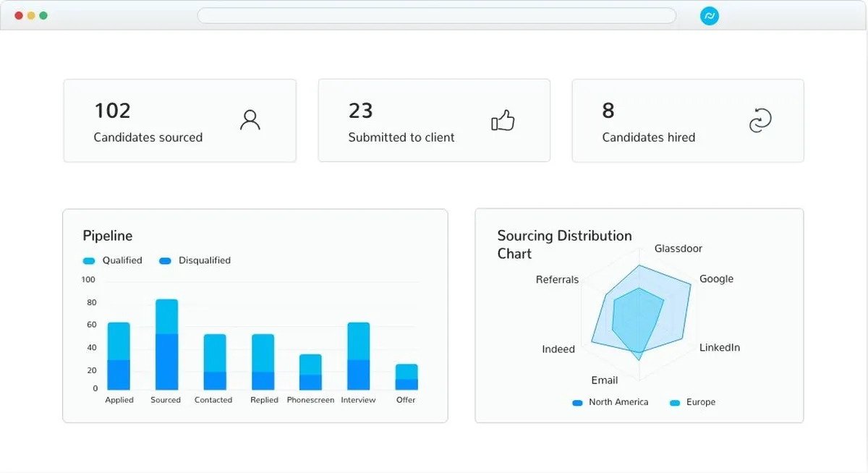
Task: Click the browser address bar
Action: pyautogui.click(x=437, y=15)
